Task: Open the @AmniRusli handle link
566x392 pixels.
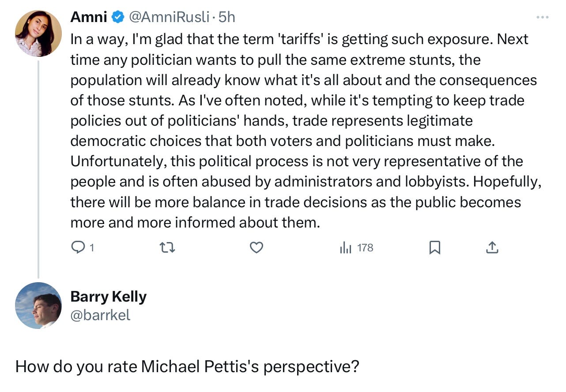Action: [169, 17]
